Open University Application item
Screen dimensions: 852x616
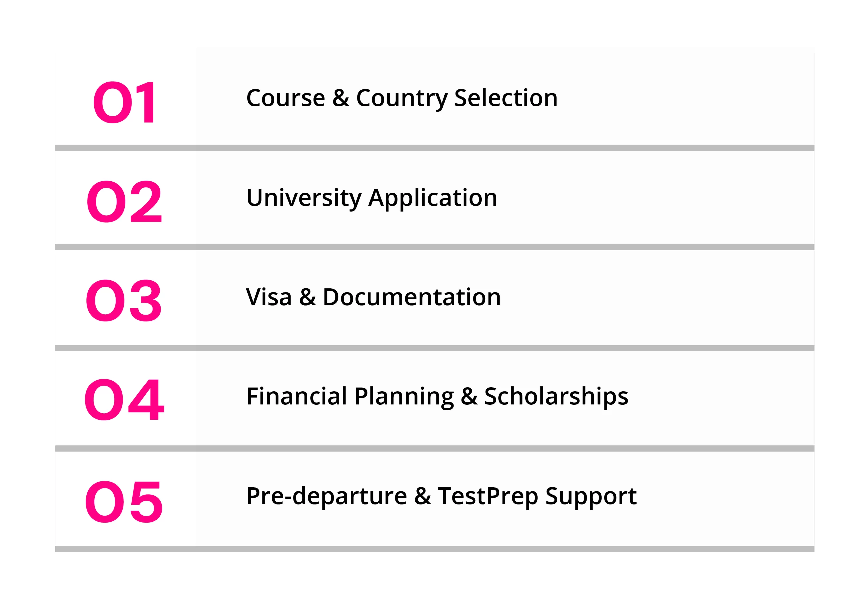(x=371, y=198)
